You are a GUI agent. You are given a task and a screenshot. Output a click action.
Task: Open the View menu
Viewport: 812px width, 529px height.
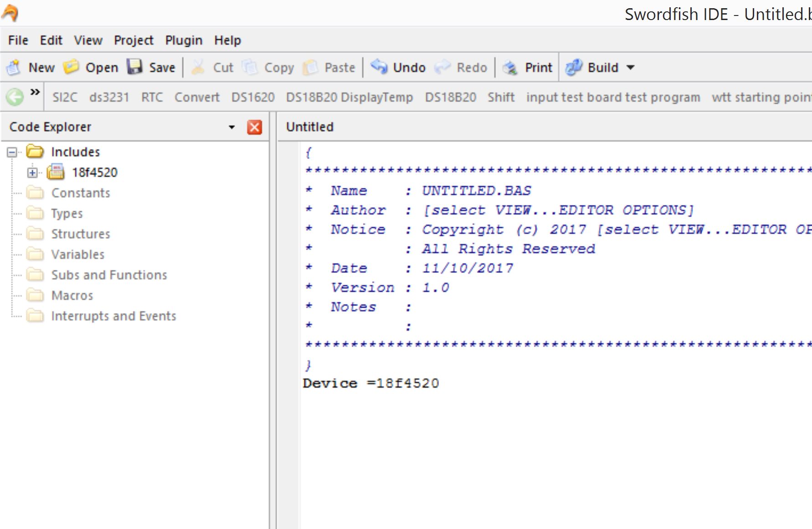tap(88, 41)
